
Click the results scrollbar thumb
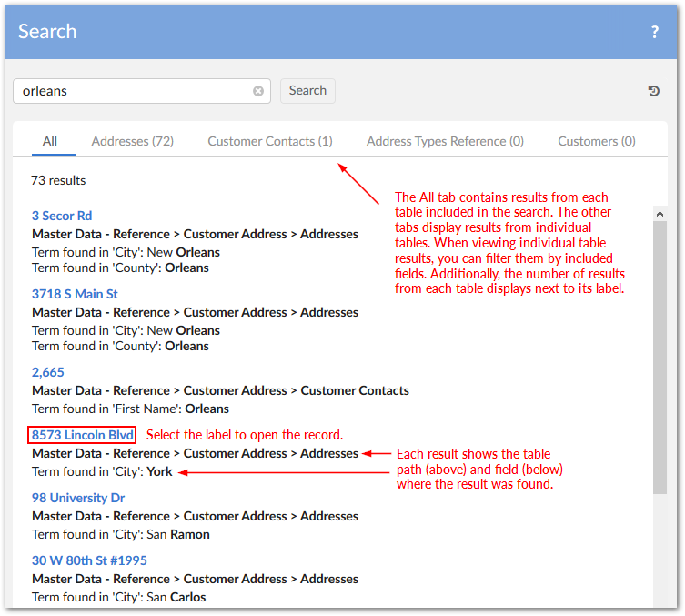tap(660, 355)
